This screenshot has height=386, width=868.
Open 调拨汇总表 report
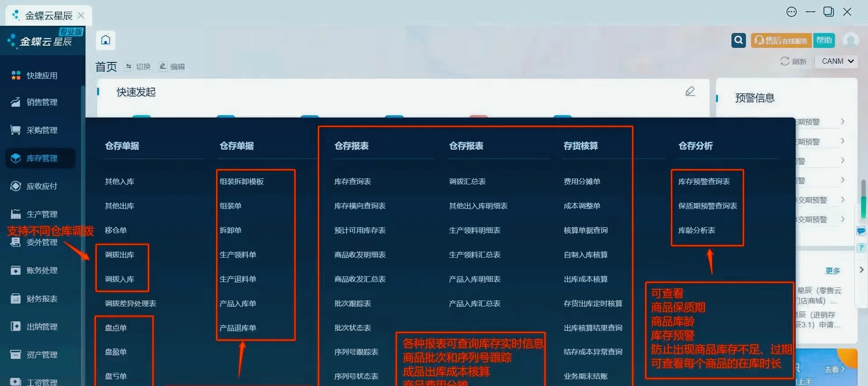point(467,181)
